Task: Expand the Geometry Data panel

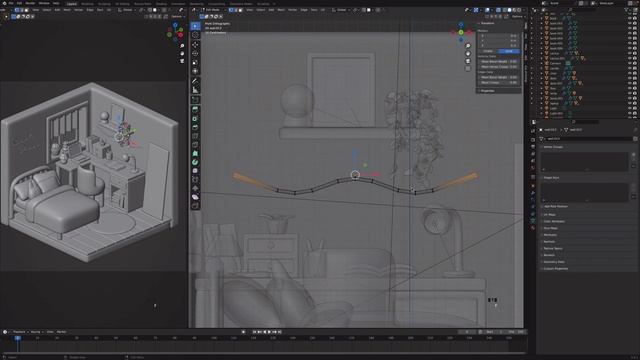Action: click(553, 262)
